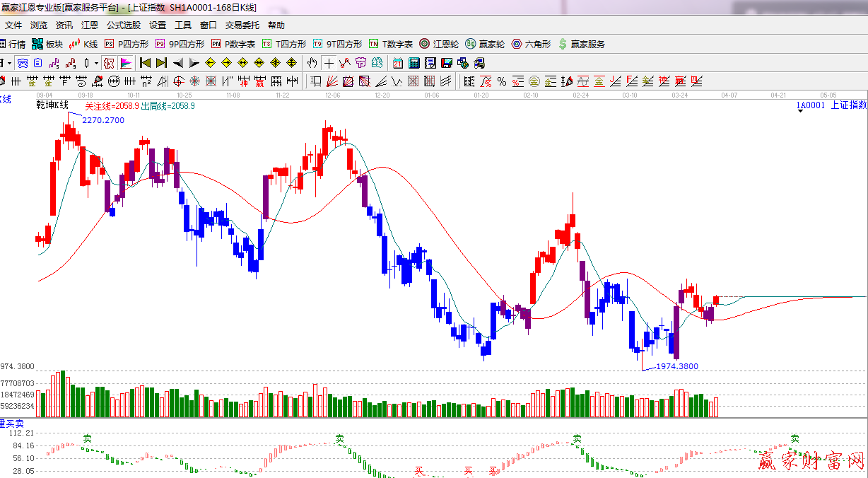
Task: Jump to first bar with skip-to-start arrow
Action: [145, 62]
